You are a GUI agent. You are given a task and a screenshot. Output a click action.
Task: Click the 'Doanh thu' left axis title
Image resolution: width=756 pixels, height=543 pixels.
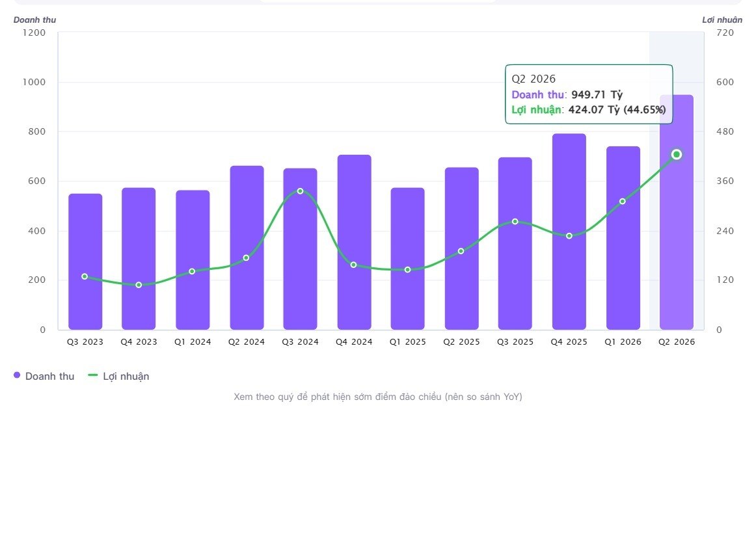[x=34, y=20]
